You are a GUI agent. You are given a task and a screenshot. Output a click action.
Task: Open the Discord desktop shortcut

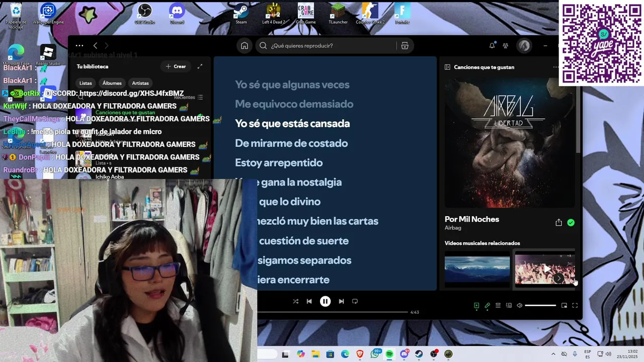tap(177, 14)
